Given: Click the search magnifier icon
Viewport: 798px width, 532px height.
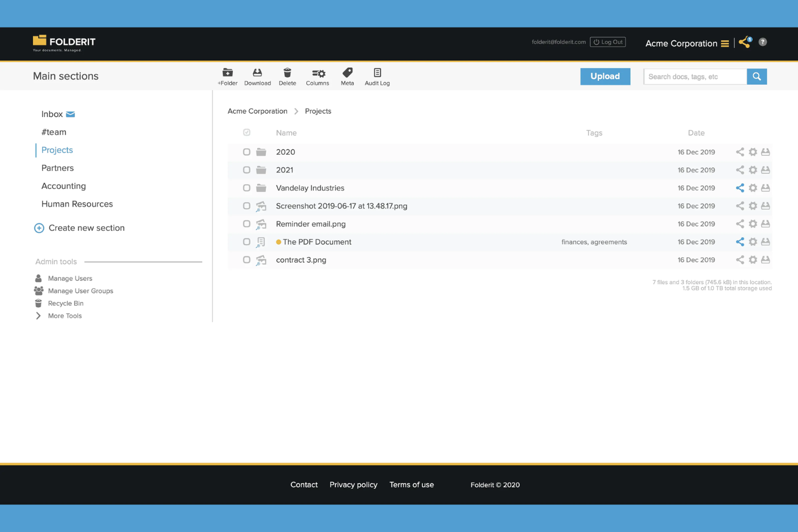Looking at the screenshot, I should [x=756, y=76].
